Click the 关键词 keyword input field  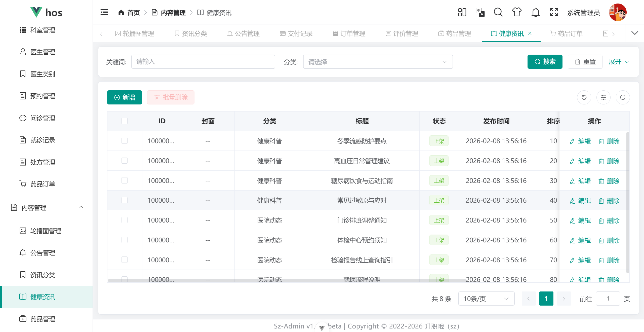[203, 62]
